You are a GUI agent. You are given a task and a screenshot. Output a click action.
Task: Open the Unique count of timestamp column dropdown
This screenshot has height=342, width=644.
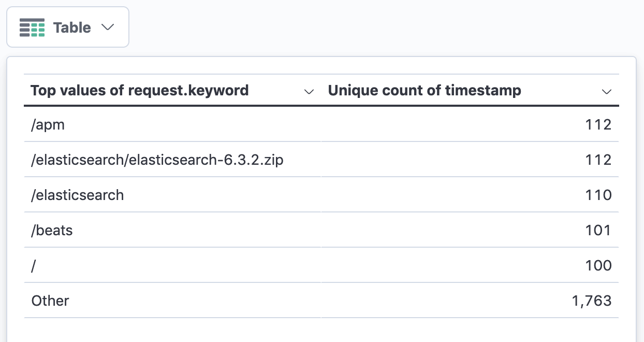[x=606, y=92]
